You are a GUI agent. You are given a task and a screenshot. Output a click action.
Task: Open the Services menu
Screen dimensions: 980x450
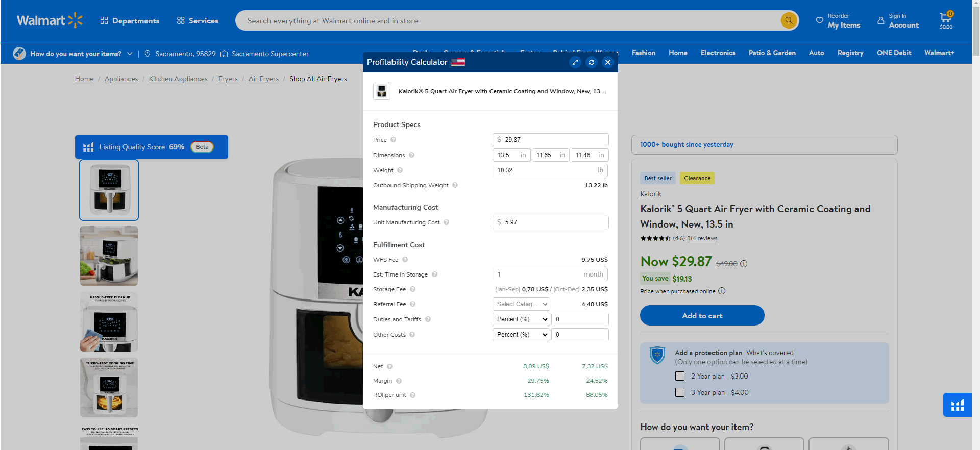(x=198, y=21)
